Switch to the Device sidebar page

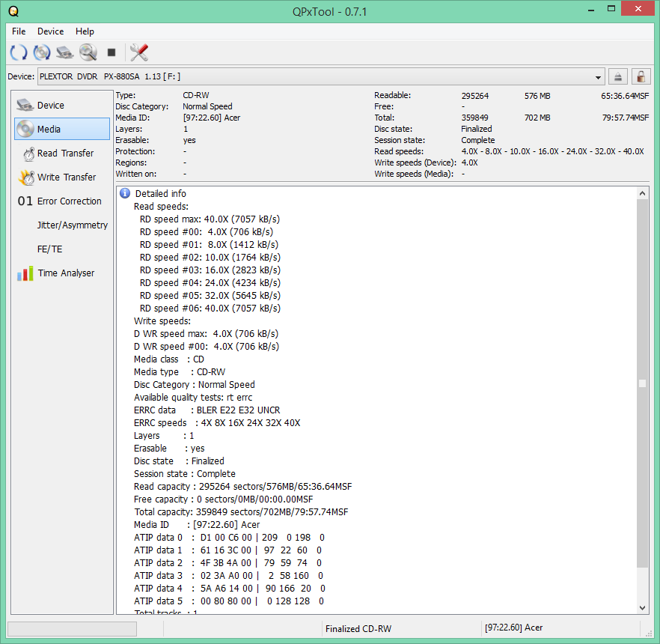point(62,106)
